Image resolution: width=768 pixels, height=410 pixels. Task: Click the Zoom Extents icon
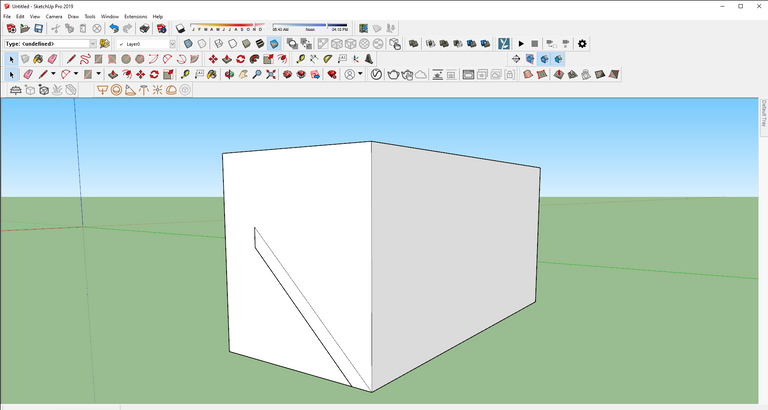[x=272, y=74]
